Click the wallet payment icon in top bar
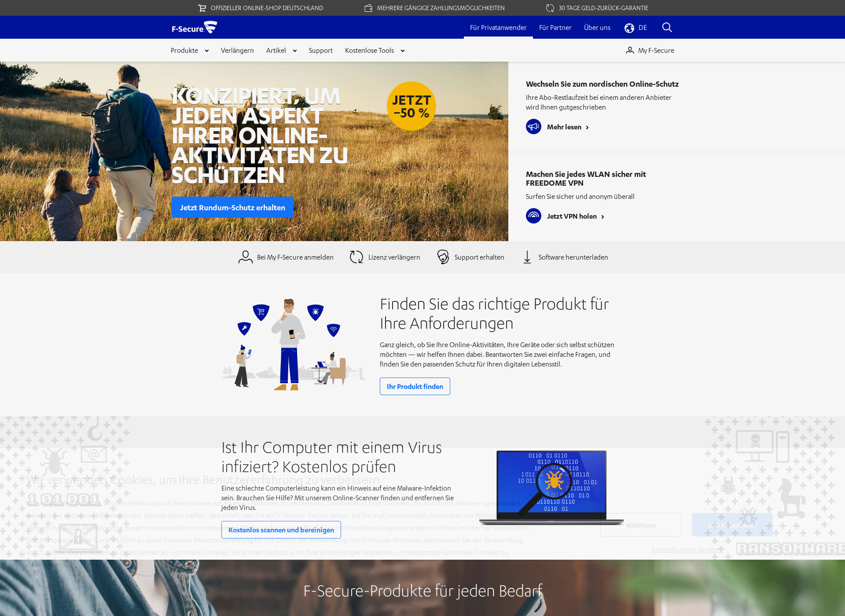 click(x=368, y=8)
